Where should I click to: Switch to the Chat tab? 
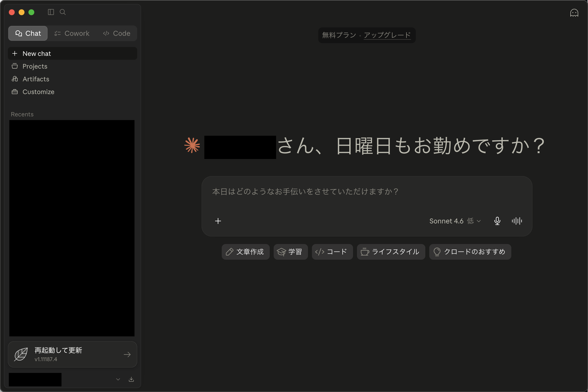[28, 33]
